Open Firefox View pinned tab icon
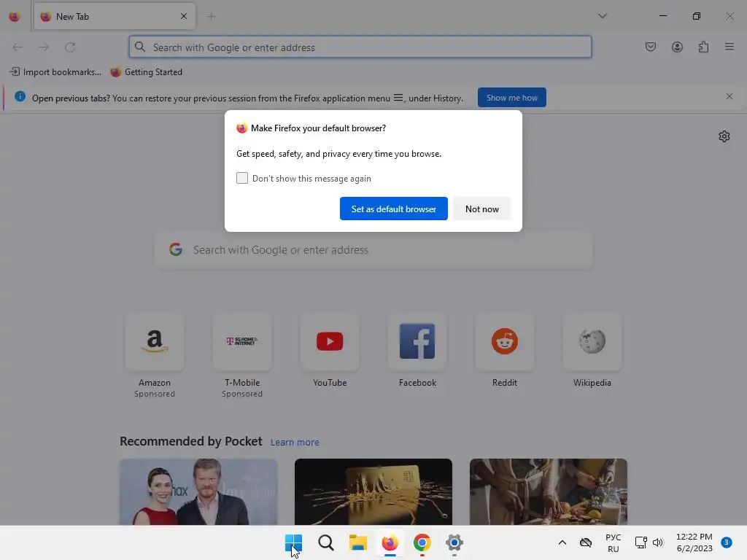The image size is (747, 560). click(15, 17)
